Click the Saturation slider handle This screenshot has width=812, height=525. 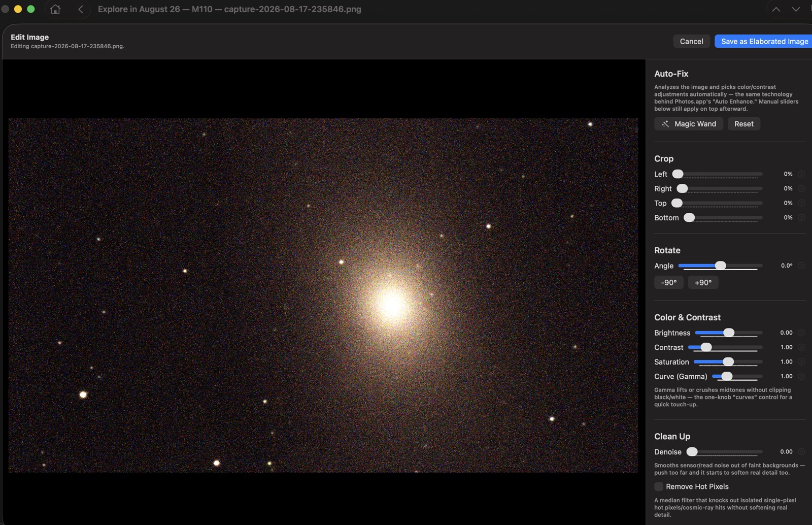tap(728, 362)
